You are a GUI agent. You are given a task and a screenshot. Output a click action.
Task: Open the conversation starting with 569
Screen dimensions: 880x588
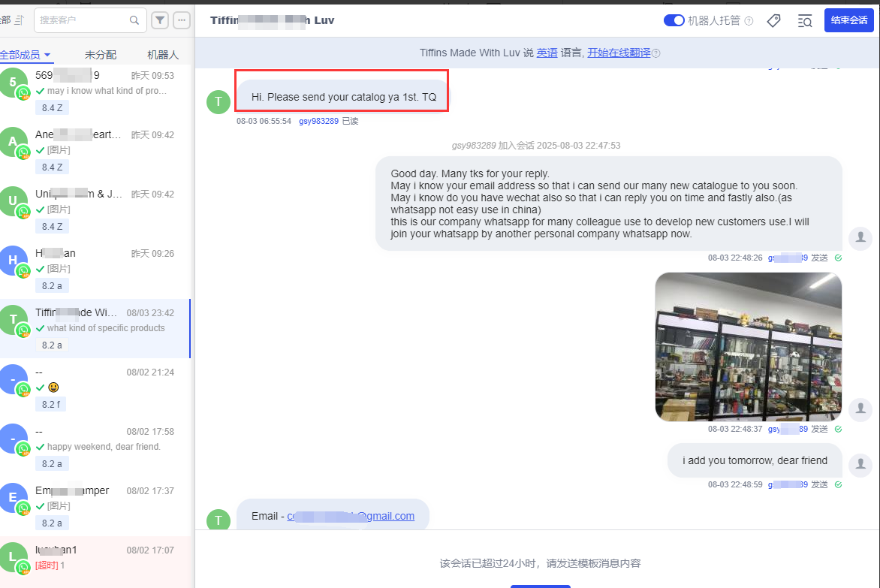pos(95,91)
